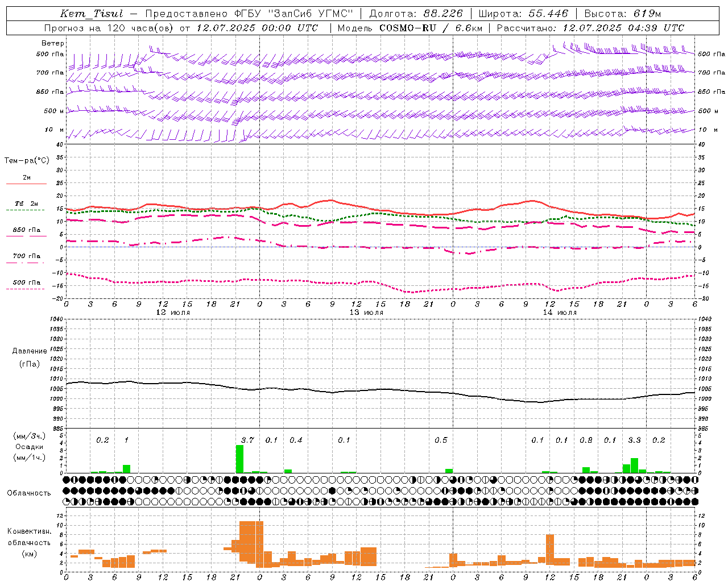Viewport: 728px width, 582px height.
Task: Click the Давление pressure chart label
Action: point(30,351)
